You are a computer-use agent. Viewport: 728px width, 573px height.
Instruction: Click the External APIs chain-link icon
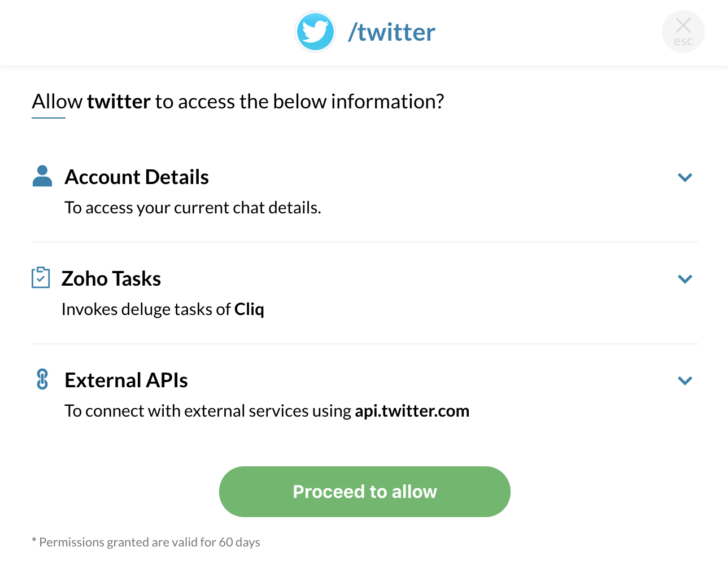pos(42,379)
